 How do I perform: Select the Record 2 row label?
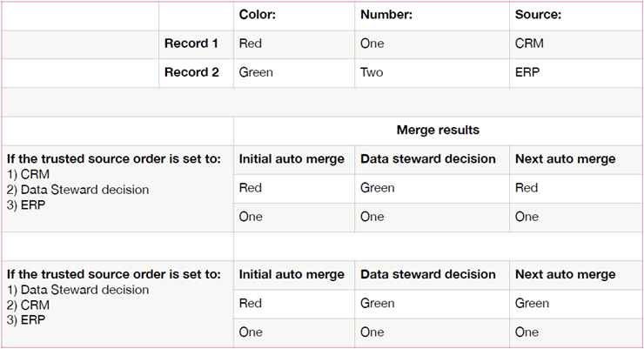tap(191, 72)
